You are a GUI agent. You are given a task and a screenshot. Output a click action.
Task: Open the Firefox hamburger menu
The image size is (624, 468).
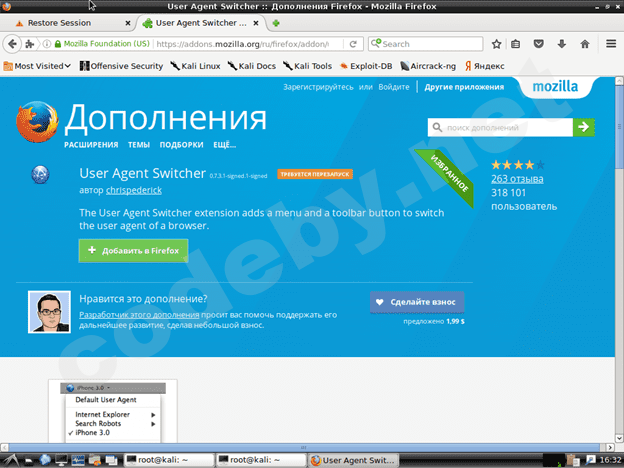click(x=611, y=43)
